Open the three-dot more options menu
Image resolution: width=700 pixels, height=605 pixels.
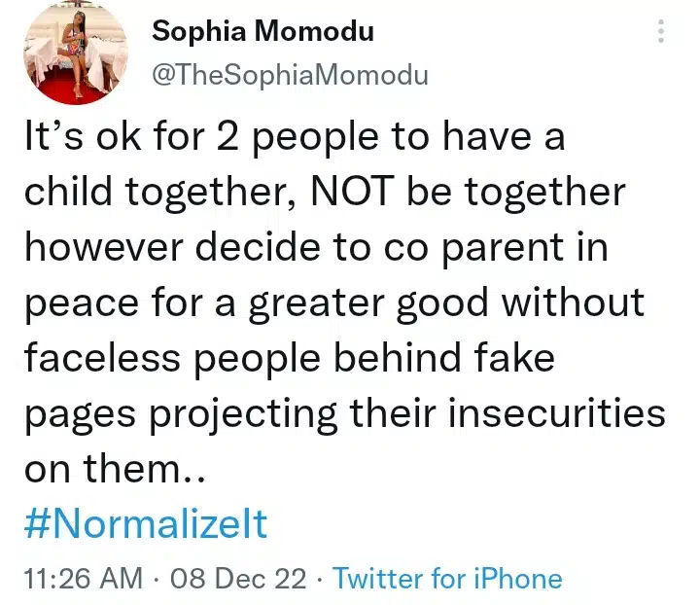(x=662, y=32)
